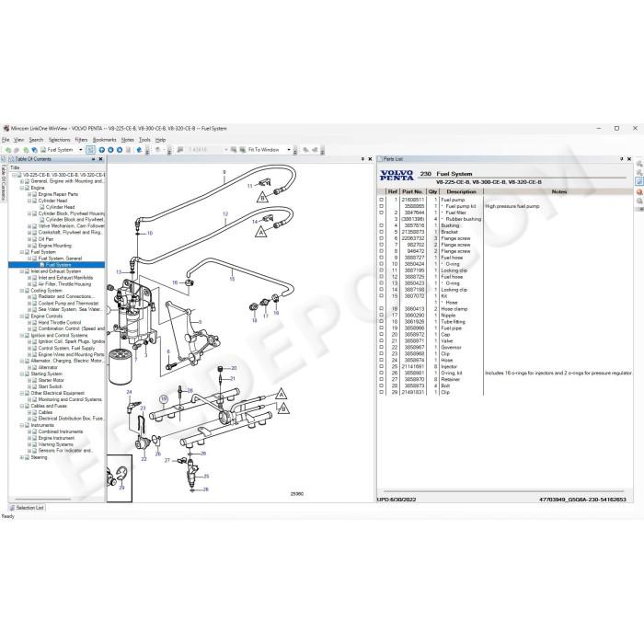Click the blue right-arrow circle icon
This screenshot has height=644, width=644.
(120, 150)
